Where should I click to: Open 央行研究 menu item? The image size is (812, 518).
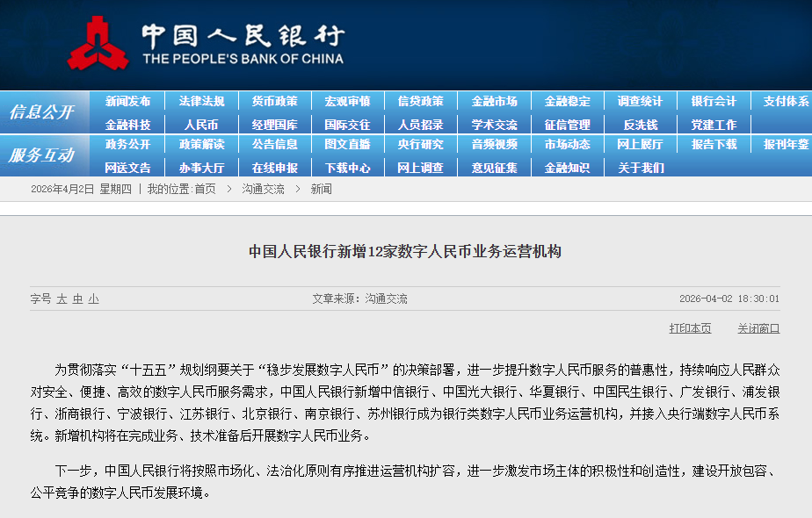[x=420, y=144]
